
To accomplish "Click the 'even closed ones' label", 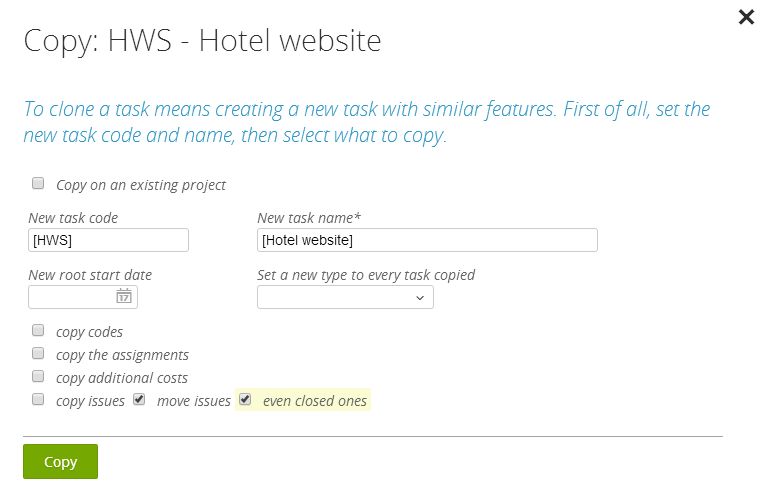I will click(x=315, y=401).
